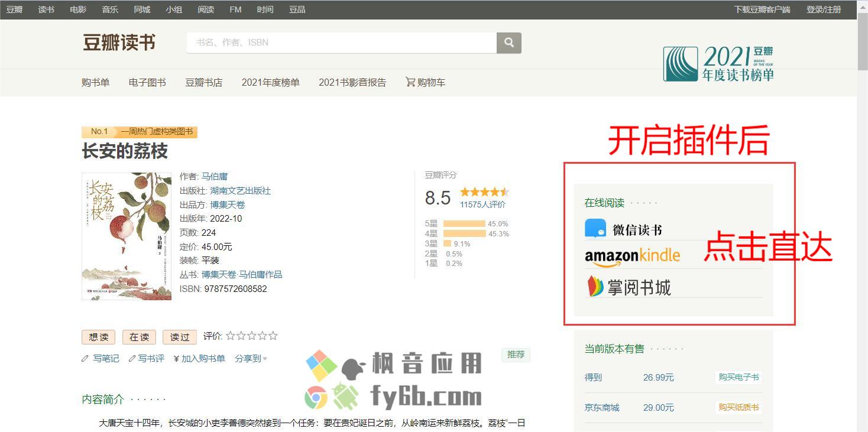Open 读书 in the top navigation
Viewport: 868px width, 432px height.
[x=46, y=9]
